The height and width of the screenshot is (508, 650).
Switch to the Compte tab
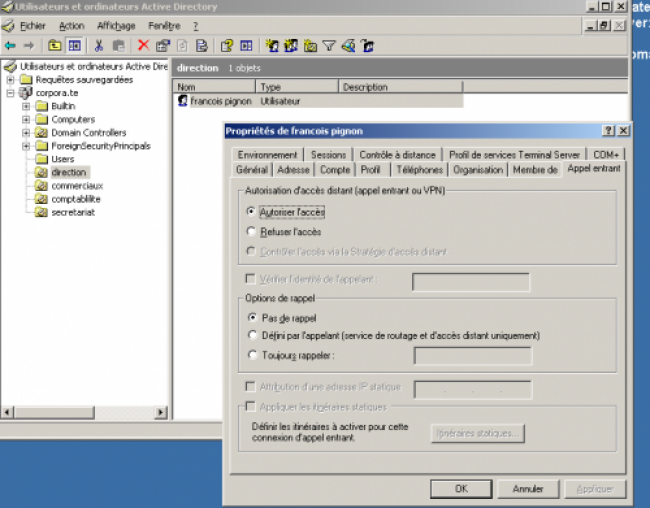[x=334, y=170]
